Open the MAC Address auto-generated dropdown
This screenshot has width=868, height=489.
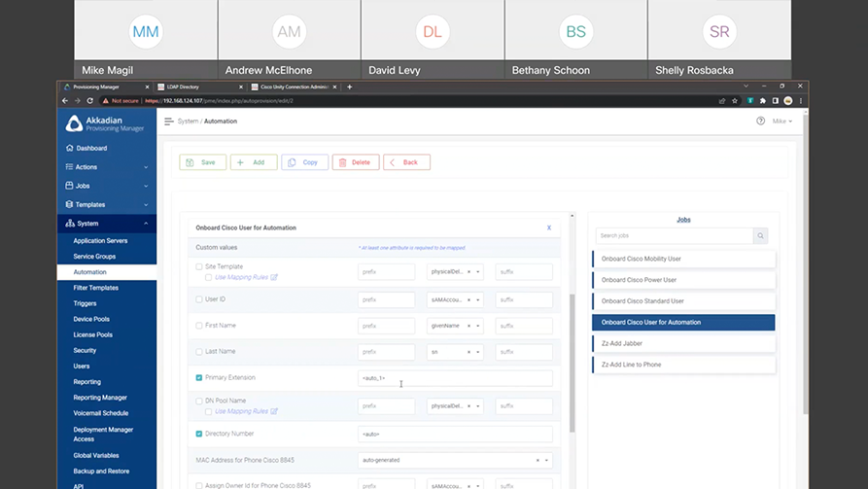click(x=455, y=460)
